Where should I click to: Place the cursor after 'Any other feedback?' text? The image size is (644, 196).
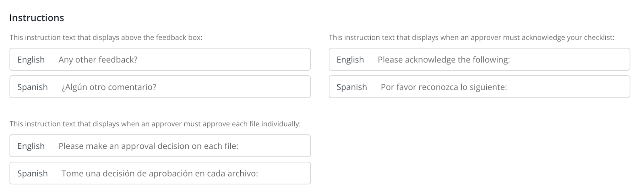pos(139,60)
